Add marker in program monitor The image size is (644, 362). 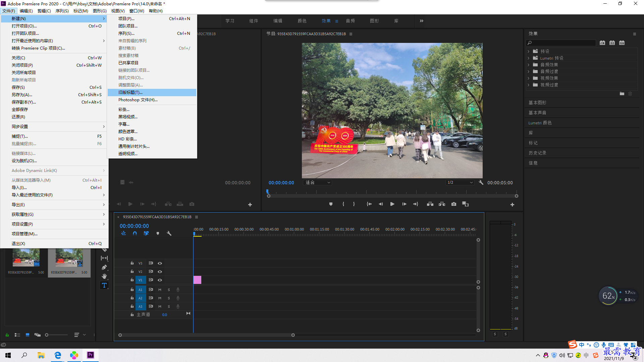(x=331, y=204)
